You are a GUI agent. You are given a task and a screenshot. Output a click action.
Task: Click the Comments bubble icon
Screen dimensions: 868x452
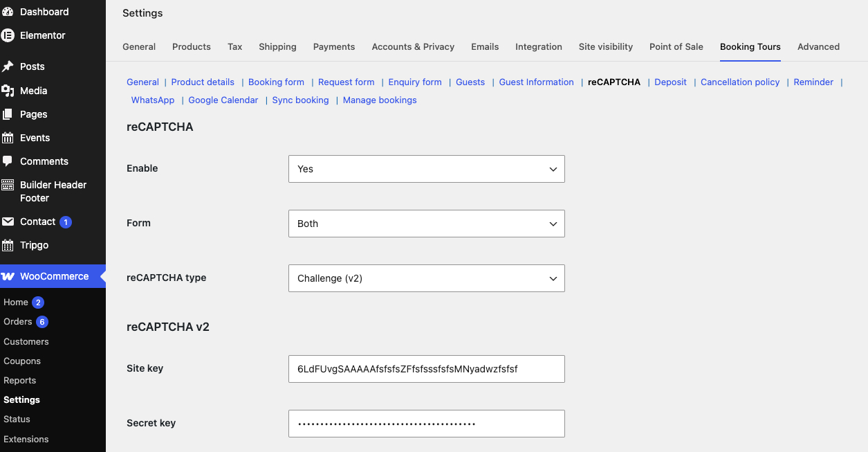pyautogui.click(x=8, y=161)
